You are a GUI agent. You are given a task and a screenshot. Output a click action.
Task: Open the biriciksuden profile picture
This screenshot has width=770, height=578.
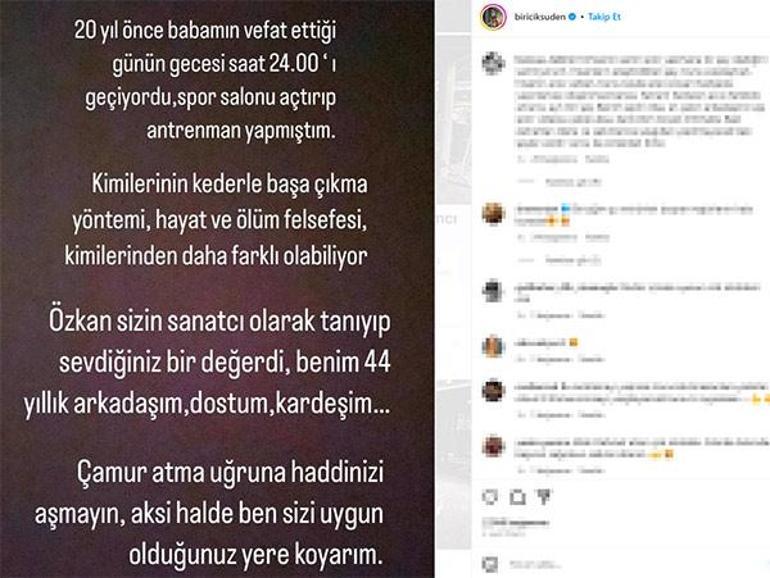pos(494,17)
